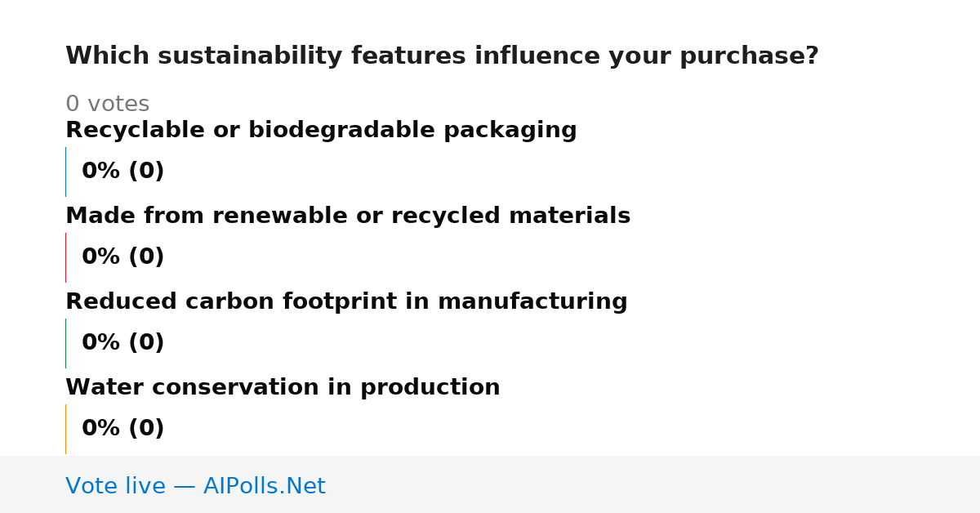The width and height of the screenshot is (980, 513).
Task: Click the 0% (0) result for Recyclable packaging
Action: tap(123, 172)
